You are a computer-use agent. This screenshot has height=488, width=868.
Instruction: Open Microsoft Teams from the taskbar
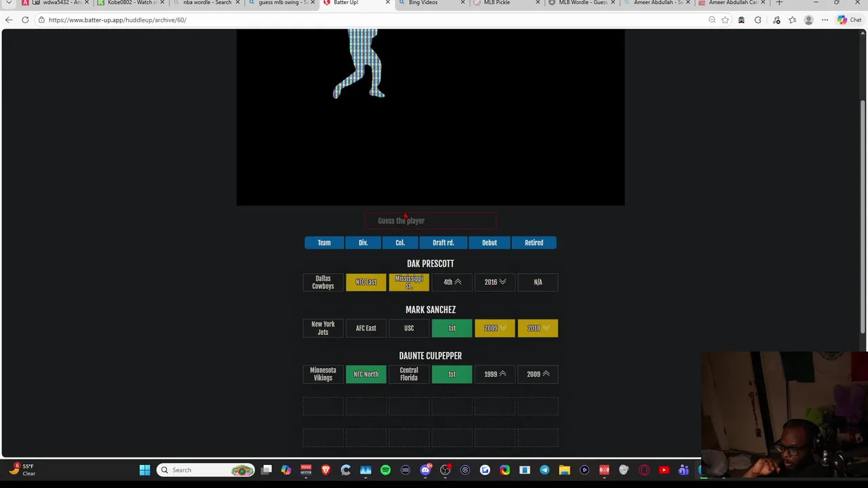point(684,470)
